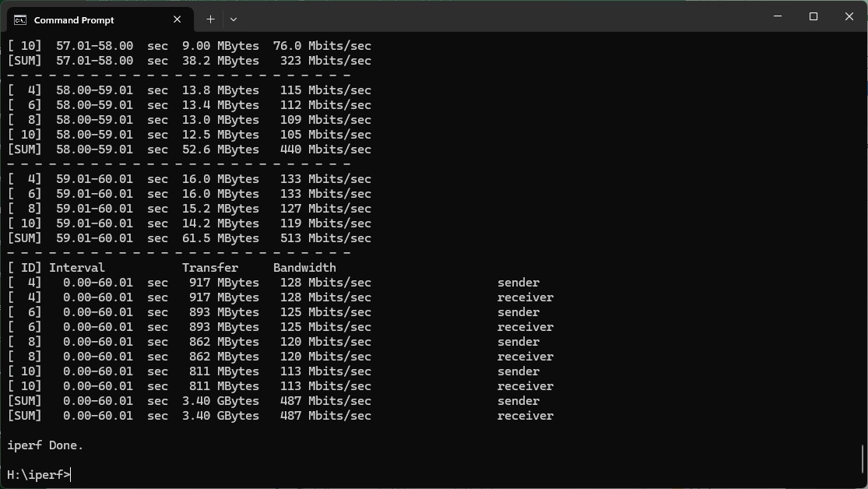Close the Command Prompt tab
The width and height of the screenshot is (868, 489).
click(x=177, y=19)
